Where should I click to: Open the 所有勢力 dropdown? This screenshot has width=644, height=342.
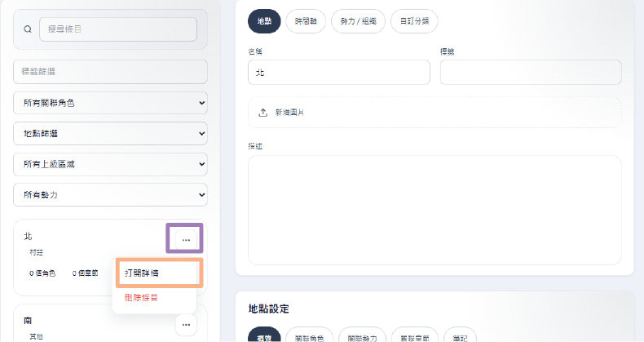point(110,194)
